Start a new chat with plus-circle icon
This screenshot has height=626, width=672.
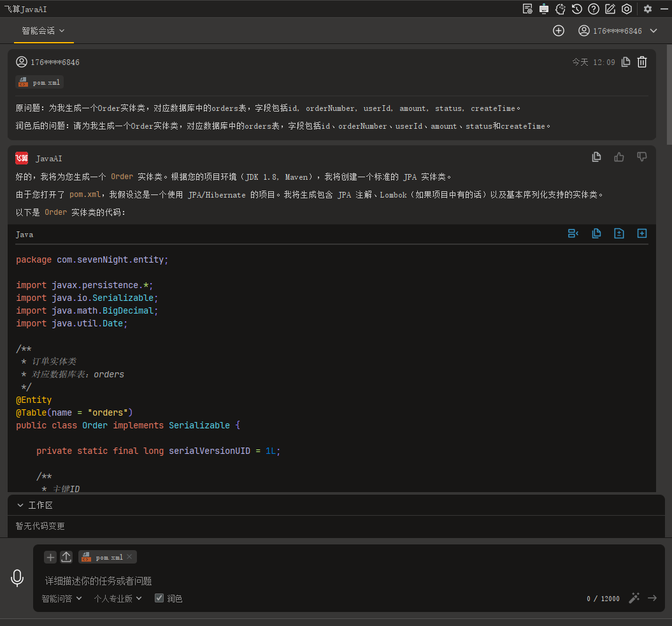[559, 31]
